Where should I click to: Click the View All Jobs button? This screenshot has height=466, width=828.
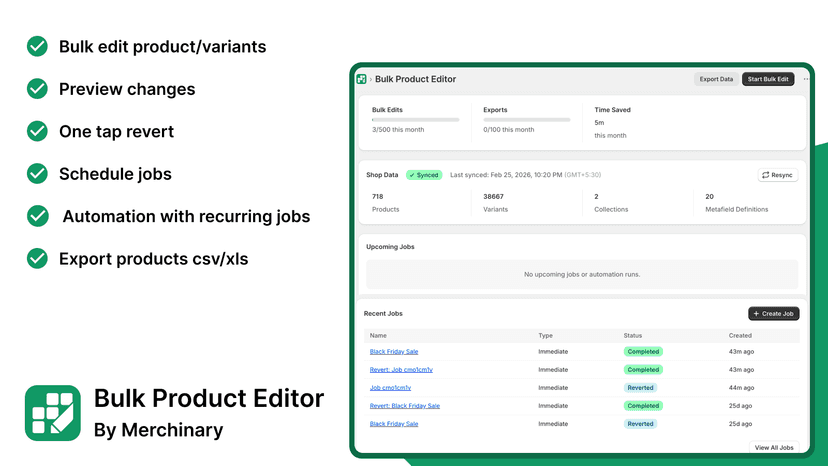point(774,448)
